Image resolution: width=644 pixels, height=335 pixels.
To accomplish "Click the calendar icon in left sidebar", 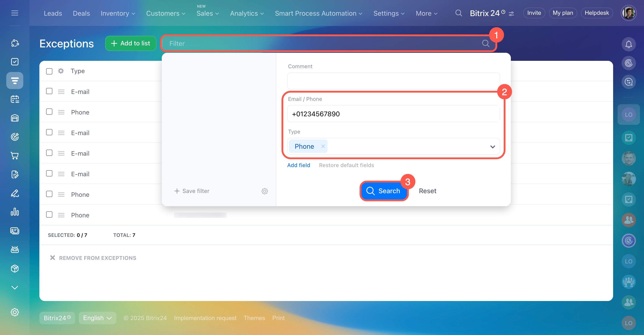I will tap(15, 99).
